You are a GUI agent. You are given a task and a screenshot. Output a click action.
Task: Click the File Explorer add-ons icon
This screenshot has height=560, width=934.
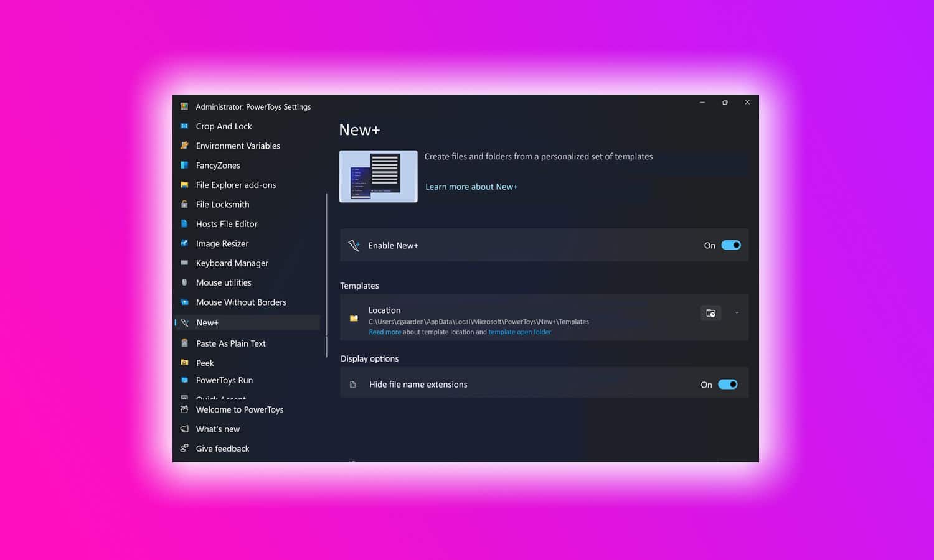(184, 185)
